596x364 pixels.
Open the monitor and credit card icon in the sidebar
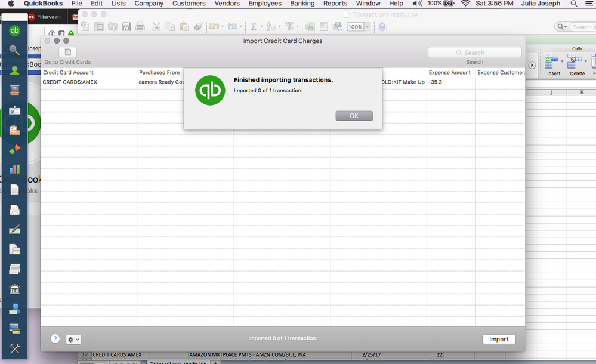coord(14,329)
